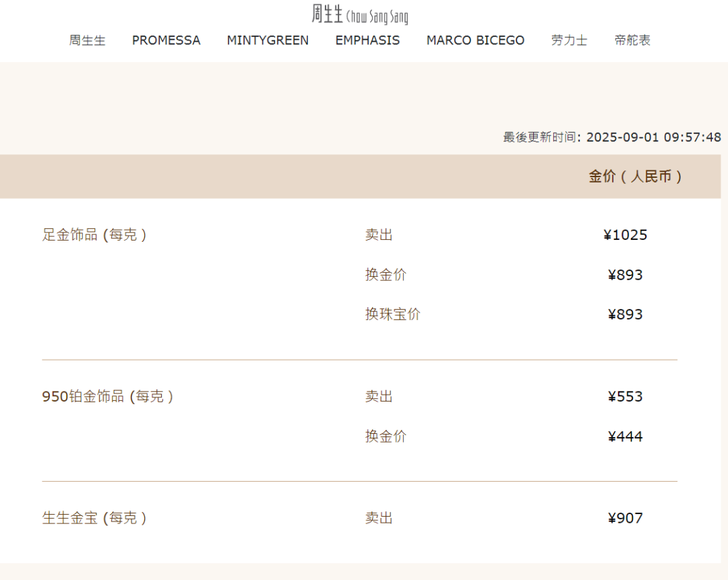Click the ¥1025 selling price
This screenshot has height=580, width=728.
coord(625,235)
